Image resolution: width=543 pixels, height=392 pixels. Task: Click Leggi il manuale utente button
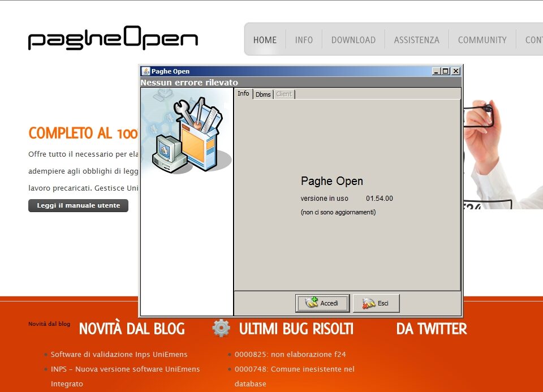(78, 206)
